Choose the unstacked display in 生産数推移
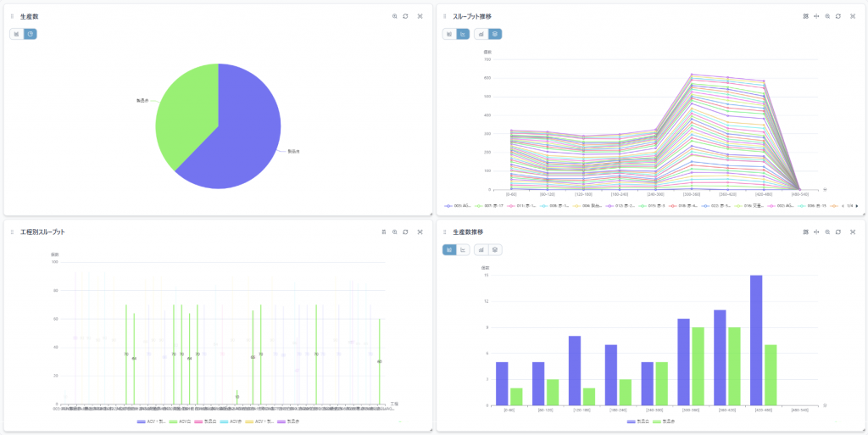 481,250
